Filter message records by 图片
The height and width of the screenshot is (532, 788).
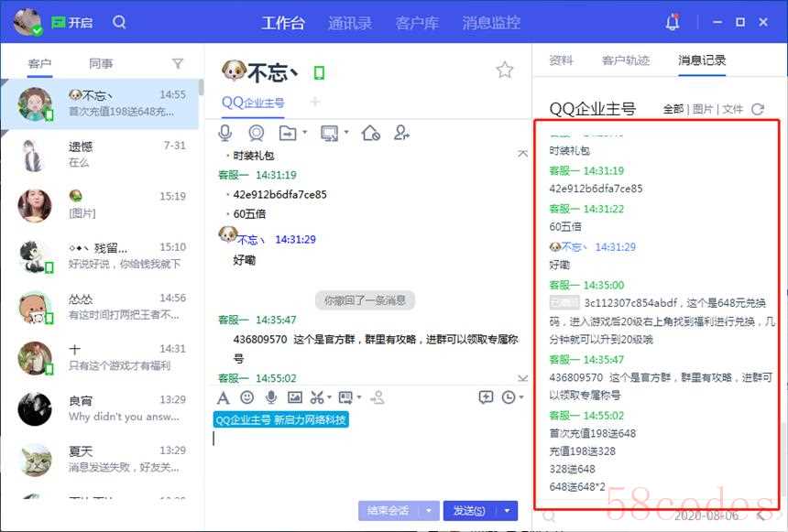[703, 109]
